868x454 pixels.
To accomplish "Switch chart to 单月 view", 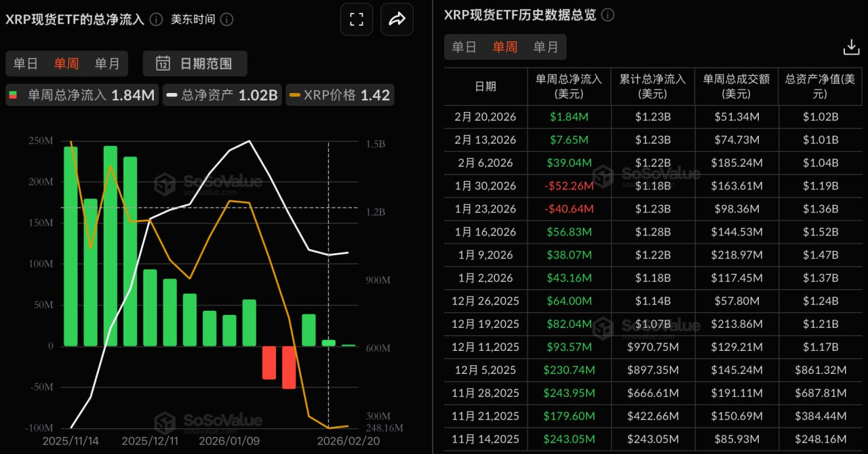I will tap(107, 64).
